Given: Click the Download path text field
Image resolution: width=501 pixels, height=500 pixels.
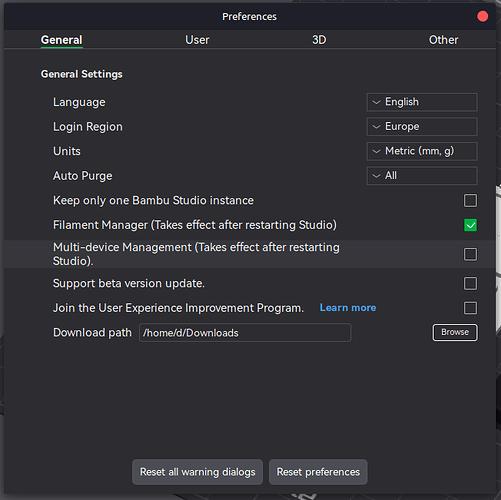Looking at the screenshot, I should [245, 333].
